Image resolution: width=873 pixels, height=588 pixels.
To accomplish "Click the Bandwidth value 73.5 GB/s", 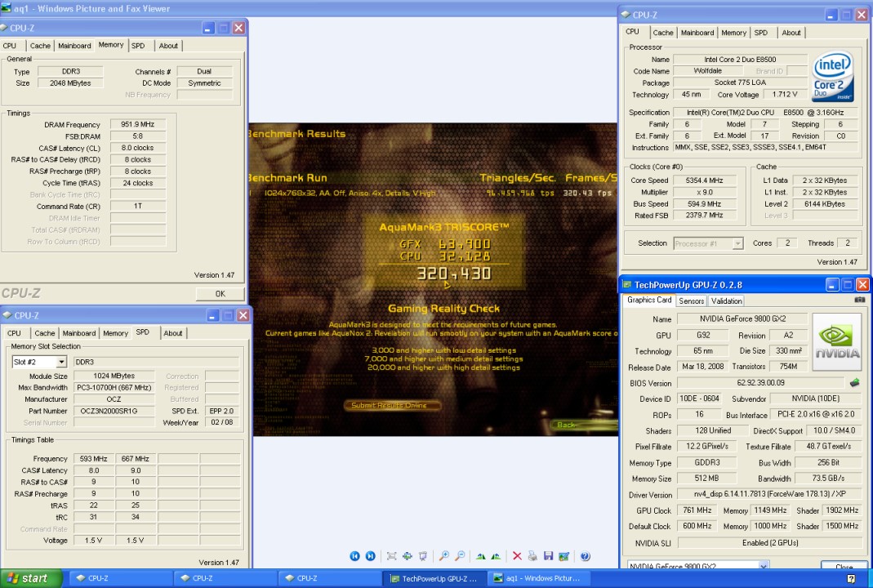I will tap(828, 478).
